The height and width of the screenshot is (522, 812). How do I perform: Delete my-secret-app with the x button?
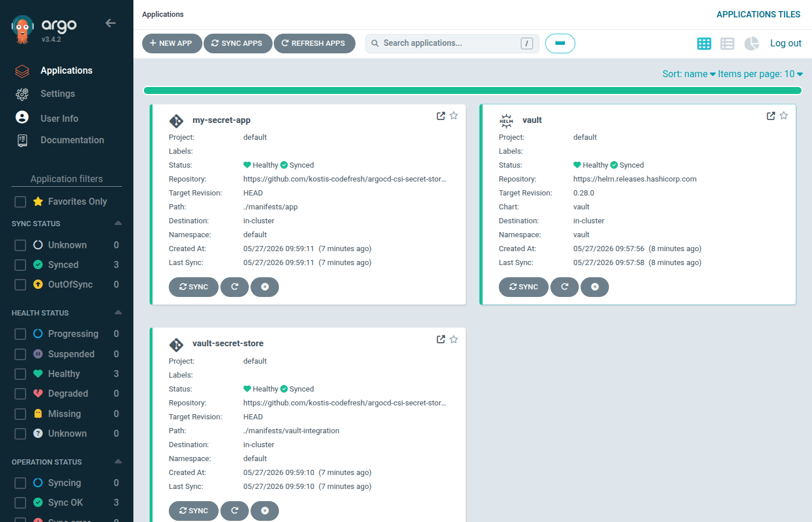265,287
